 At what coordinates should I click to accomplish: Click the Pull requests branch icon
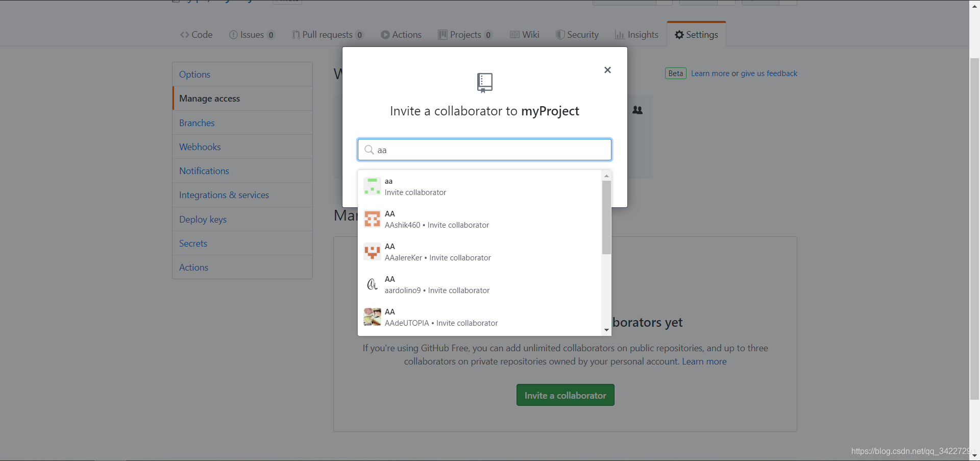pos(296,35)
